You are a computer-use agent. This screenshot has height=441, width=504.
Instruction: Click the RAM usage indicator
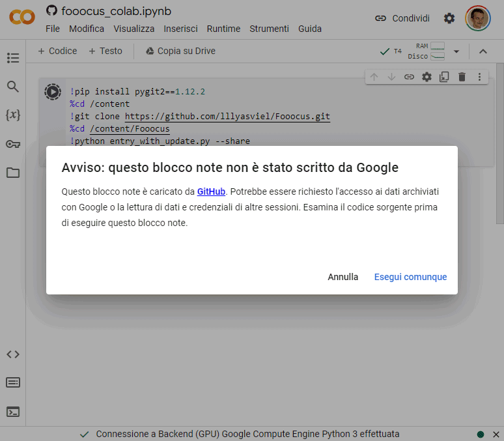[x=430, y=46]
